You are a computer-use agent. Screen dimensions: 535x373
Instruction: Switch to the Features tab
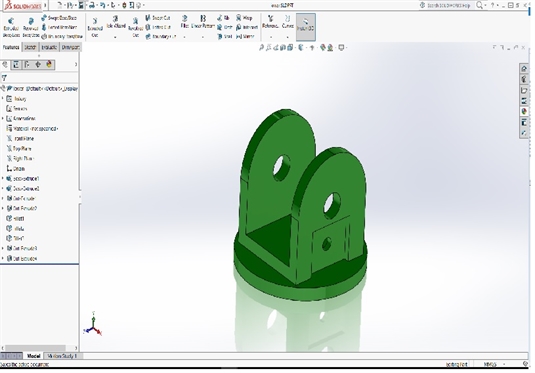[11, 47]
